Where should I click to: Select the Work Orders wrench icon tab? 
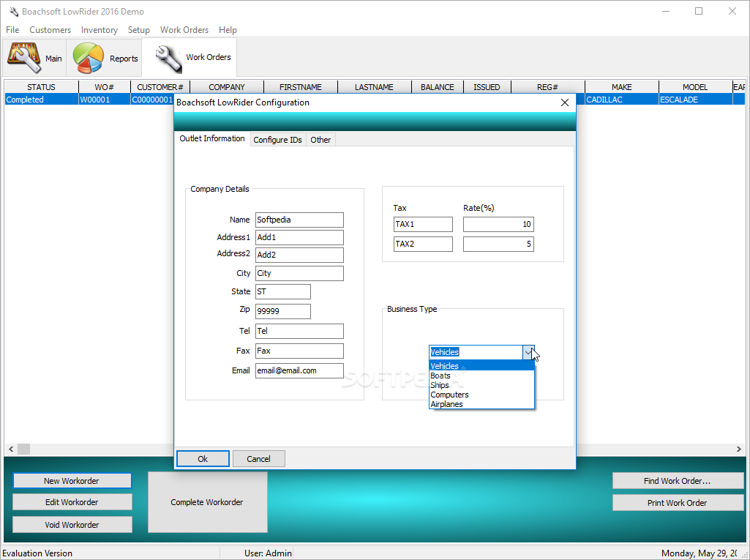coord(190,57)
